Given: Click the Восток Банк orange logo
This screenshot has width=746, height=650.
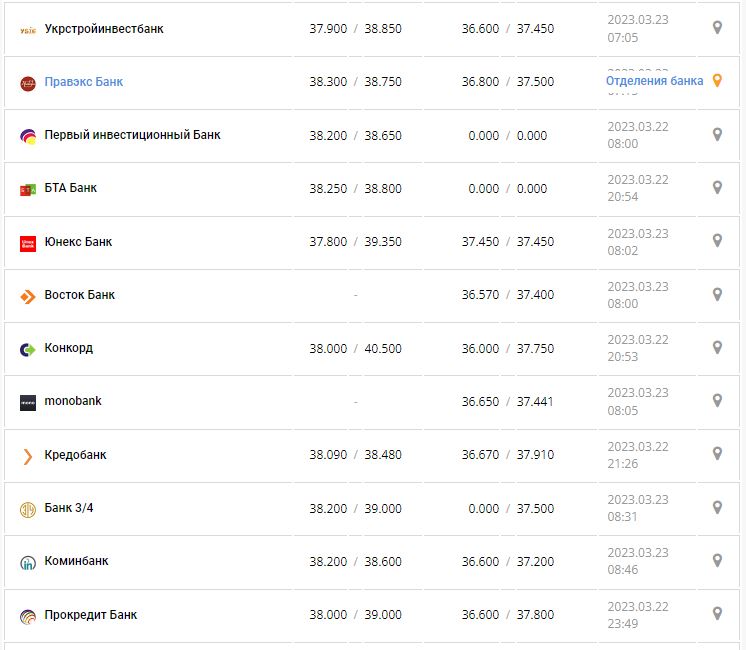Looking at the screenshot, I should [28, 296].
